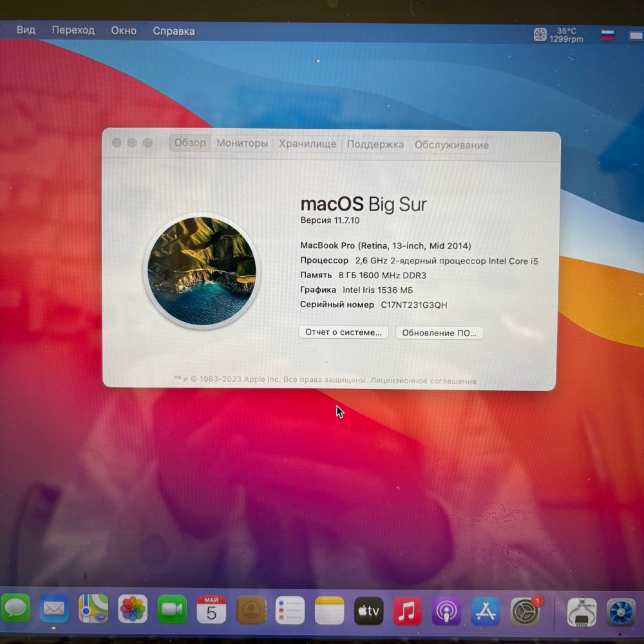Launch Reminders from the Dock
Image resolution: width=644 pixels, height=644 pixels.
coord(290,611)
